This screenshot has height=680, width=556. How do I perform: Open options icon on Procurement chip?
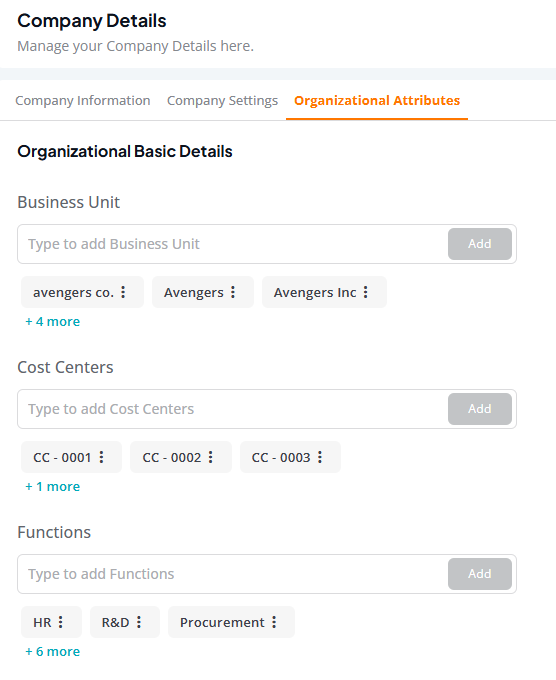pos(274,622)
